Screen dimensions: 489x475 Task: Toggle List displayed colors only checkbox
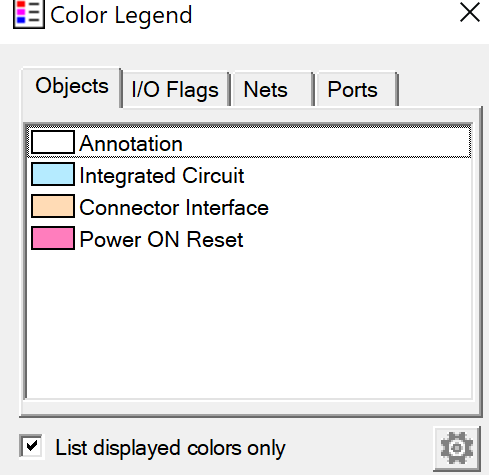31,446
